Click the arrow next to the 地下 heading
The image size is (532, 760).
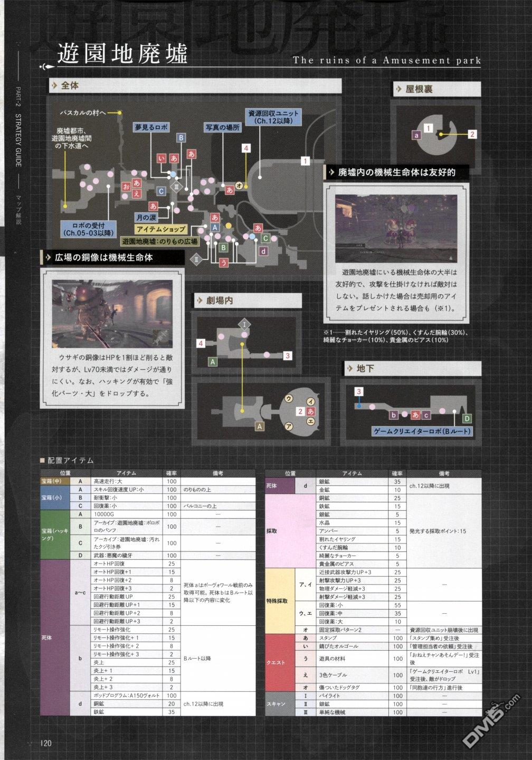pos(349,368)
